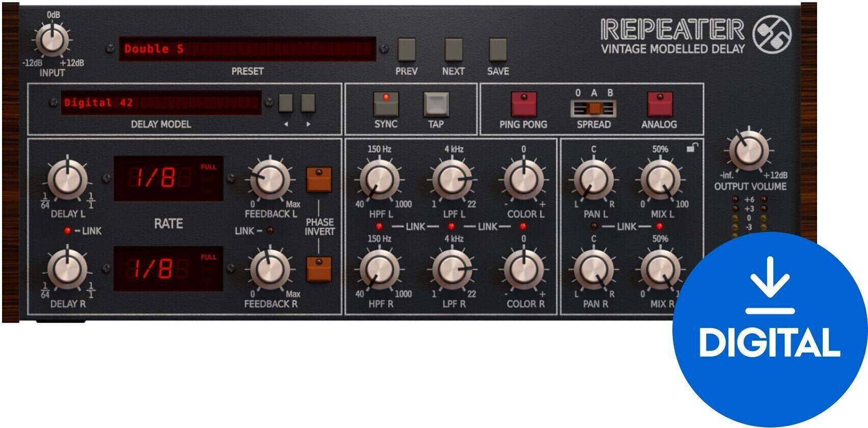Screen dimensions: 868x428
Task: Open the Preset display list
Action: pyautogui.click(x=248, y=49)
